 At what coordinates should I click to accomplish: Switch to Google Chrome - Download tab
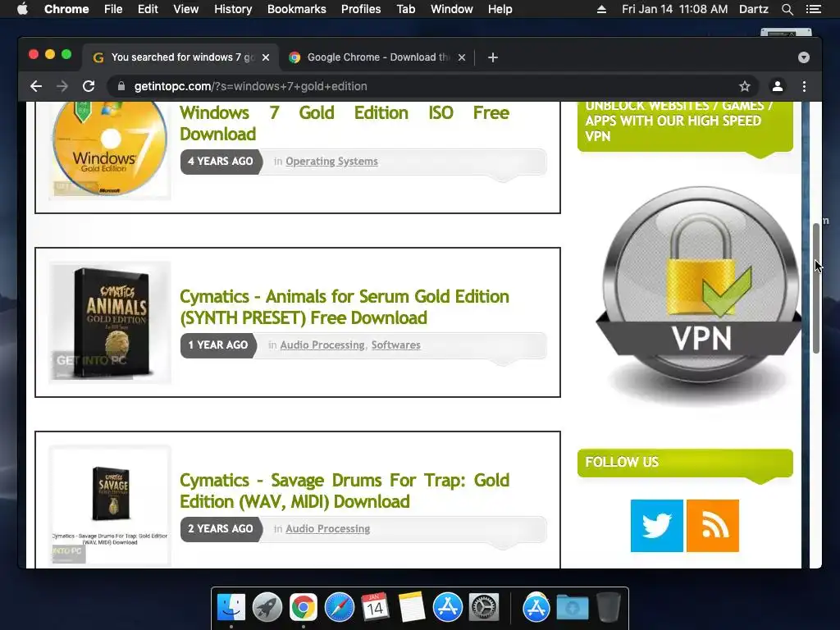377,57
